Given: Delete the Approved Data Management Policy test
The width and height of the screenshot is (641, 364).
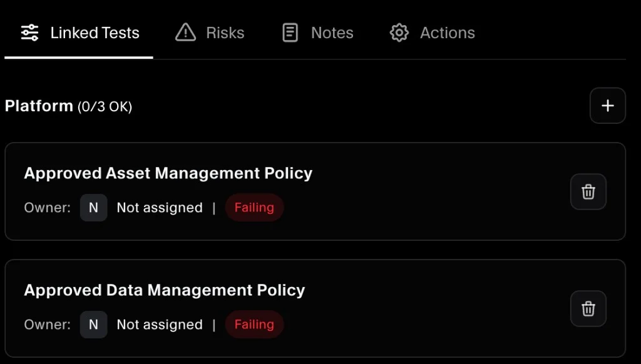Looking at the screenshot, I should click(x=588, y=308).
